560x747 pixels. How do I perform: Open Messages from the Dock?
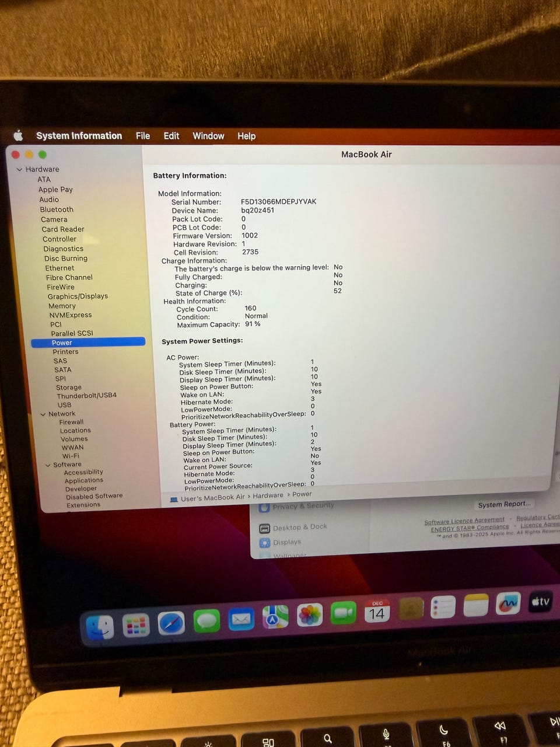click(206, 621)
